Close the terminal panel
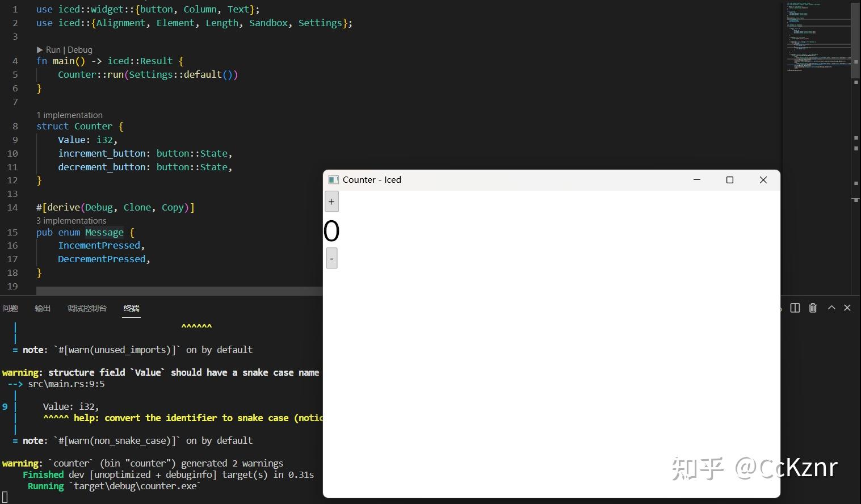861x504 pixels. coord(847,308)
